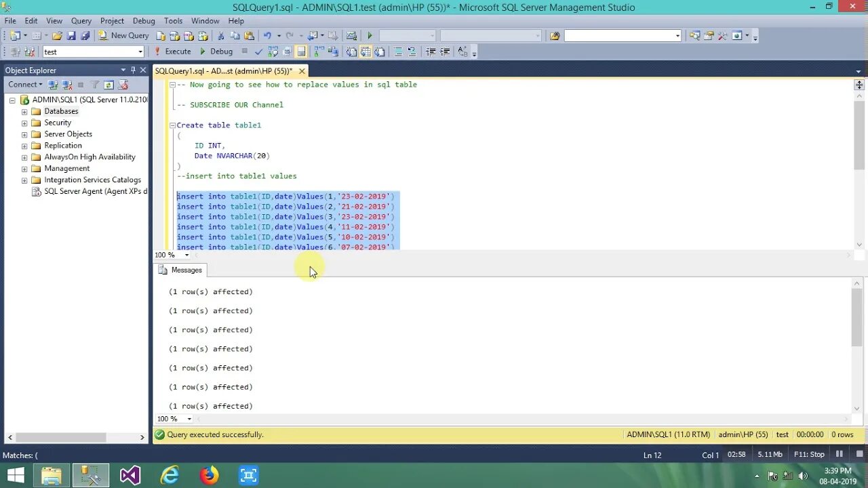Click the Paste clipboard icon
Viewport: 868px width, 488px height.
[x=249, y=35]
